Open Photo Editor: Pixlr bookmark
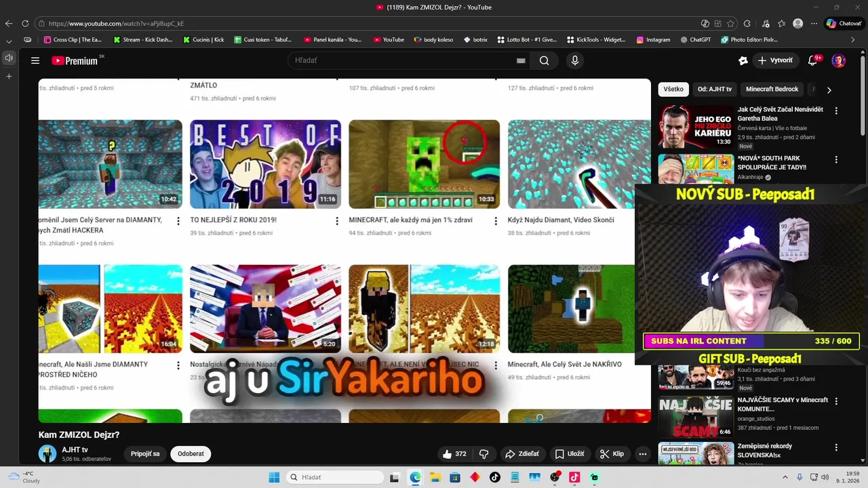 point(749,40)
